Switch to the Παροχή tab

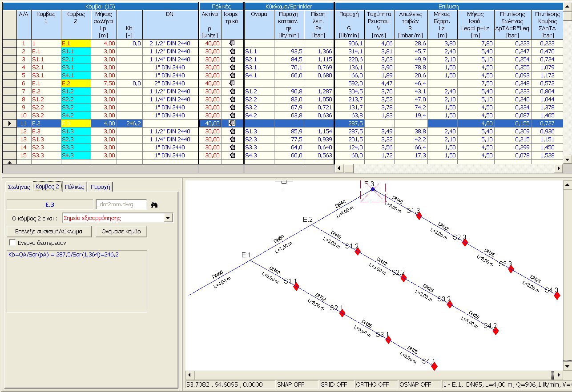pyautogui.click(x=102, y=188)
